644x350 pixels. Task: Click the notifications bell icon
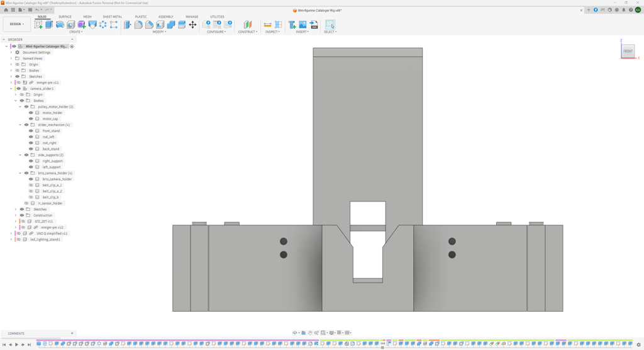click(623, 10)
